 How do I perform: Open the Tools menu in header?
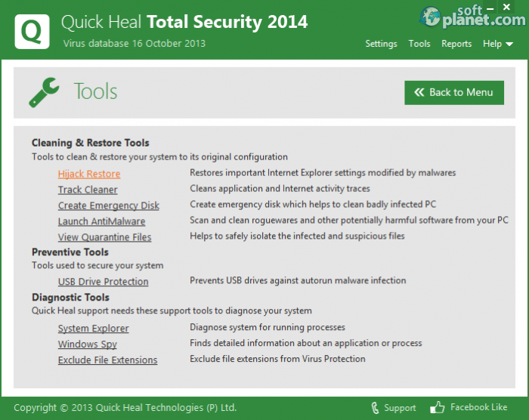pos(419,44)
